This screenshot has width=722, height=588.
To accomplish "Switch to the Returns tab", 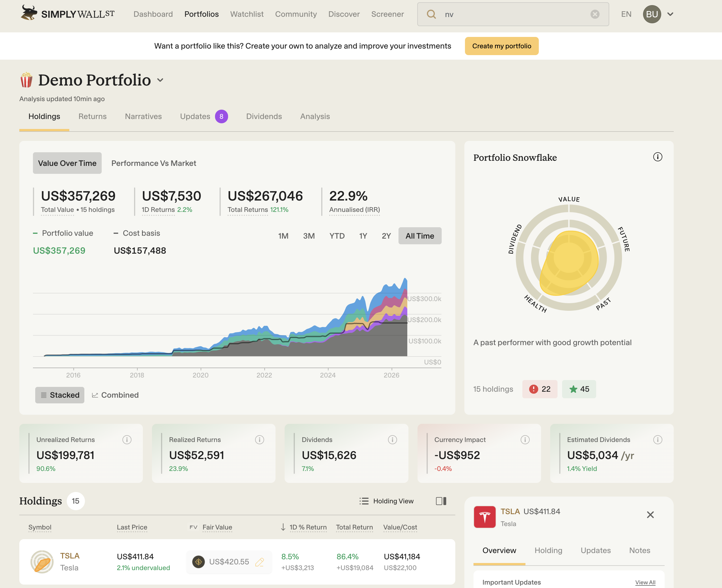I will click(x=93, y=116).
